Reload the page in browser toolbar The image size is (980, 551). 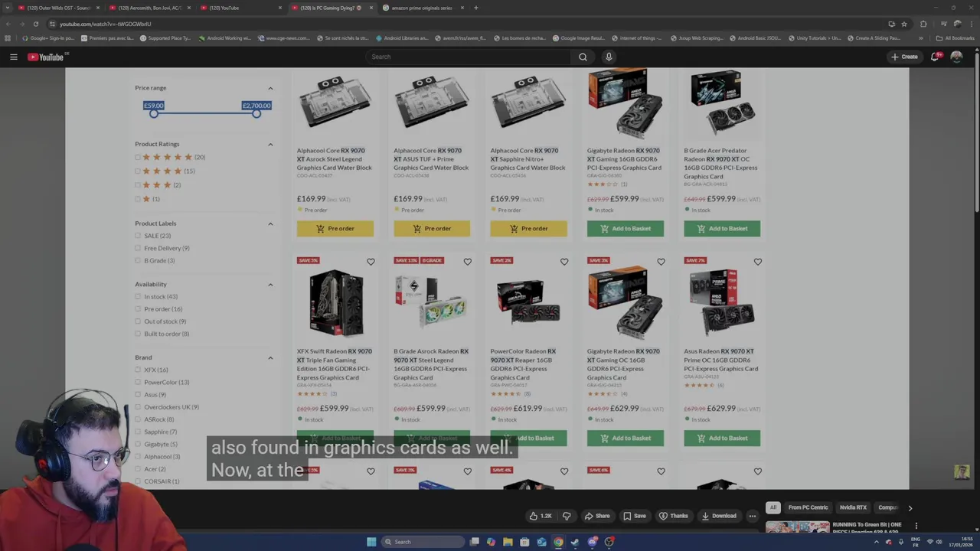35,24
